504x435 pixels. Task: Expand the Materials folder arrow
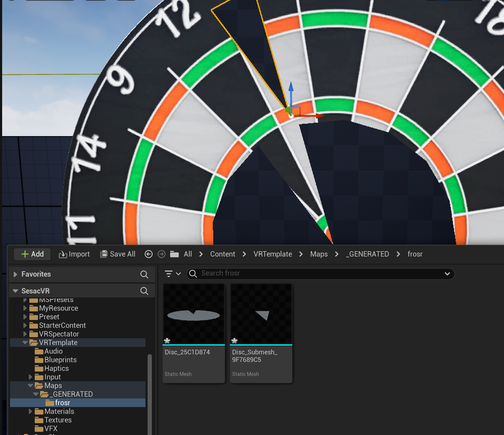30,411
